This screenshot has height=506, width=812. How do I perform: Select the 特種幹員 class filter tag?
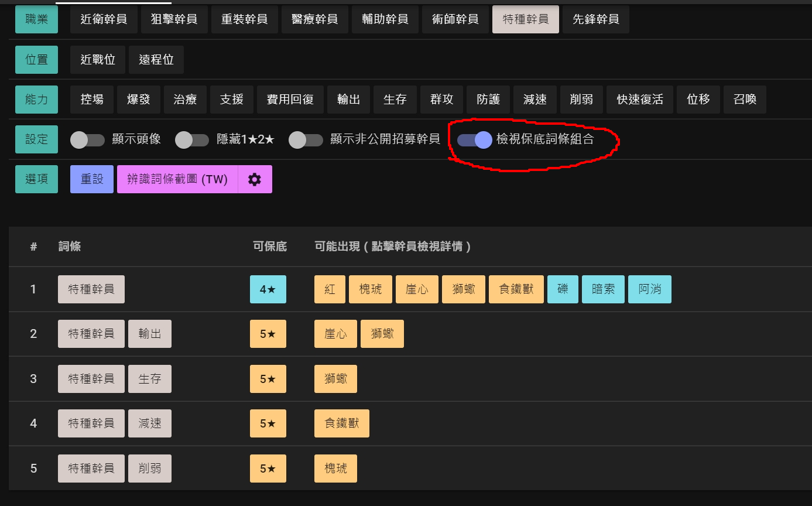pos(525,19)
